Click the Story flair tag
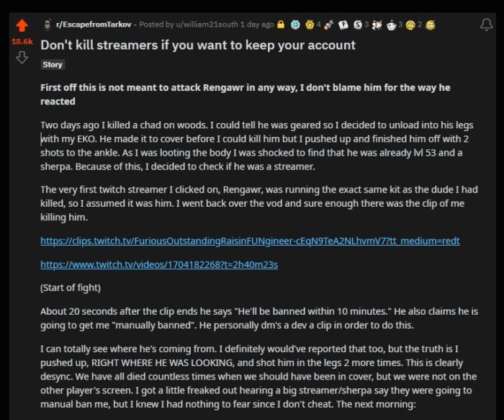The height and width of the screenshot is (420, 504). point(53,65)
